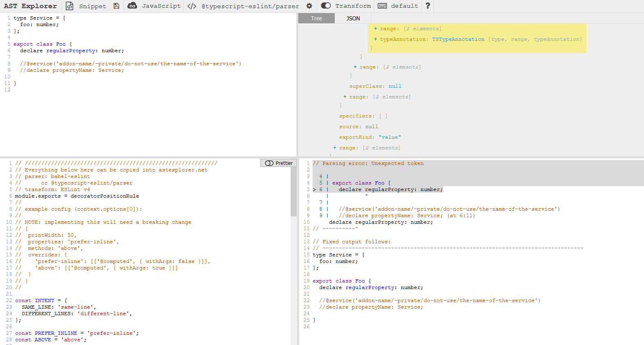This screenshot has width=644, height=345.
Task: Expand range node above superClass
Action: (x=355, y=67)
